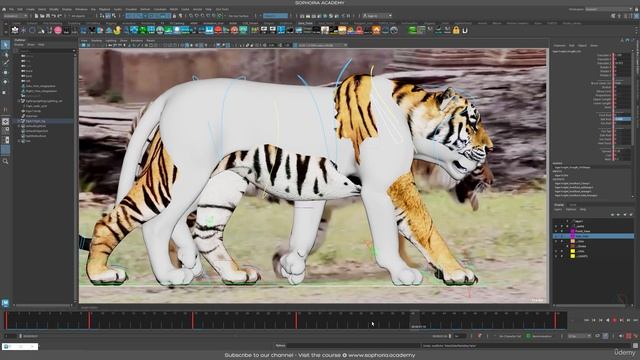Open the viewport Shading menu
Screen dimensions: 640x360
96,41
